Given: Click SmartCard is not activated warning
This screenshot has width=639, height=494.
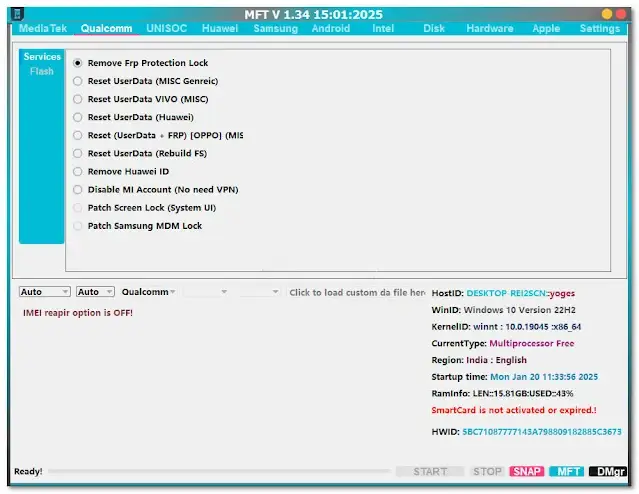Looking at the screenshot, I should point(514,410).
